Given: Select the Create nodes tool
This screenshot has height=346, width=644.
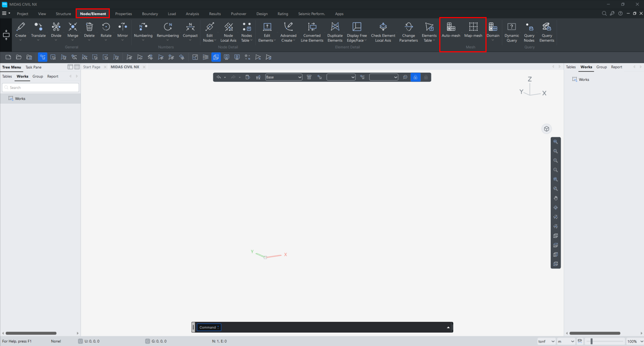Looking at the screenshot, I should (21, 30).
